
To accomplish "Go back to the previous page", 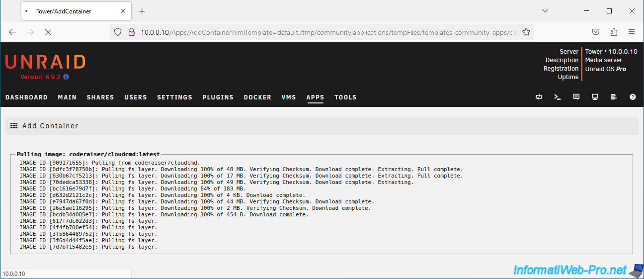I will (x=12, y=32).
